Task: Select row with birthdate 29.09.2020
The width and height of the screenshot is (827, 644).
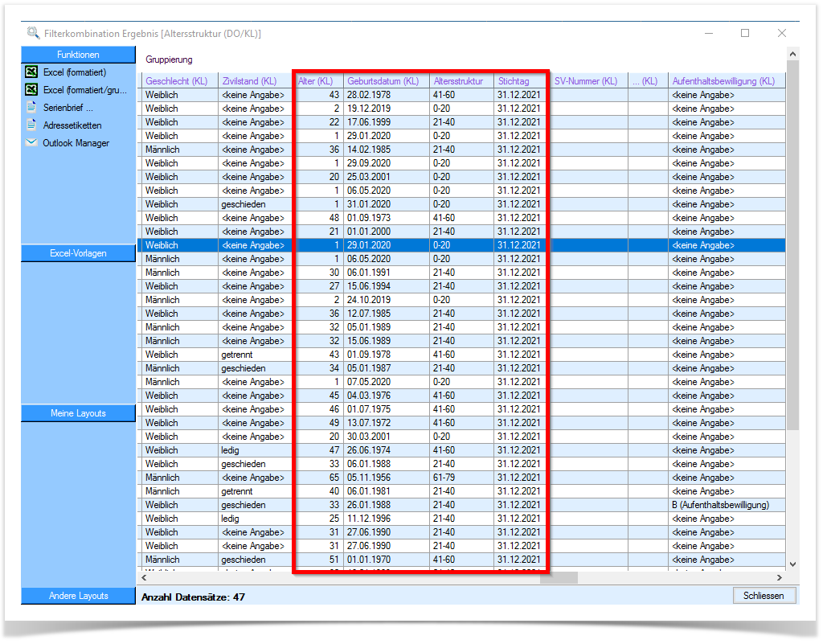Action: pyautogui.click(x=461, y=163)
